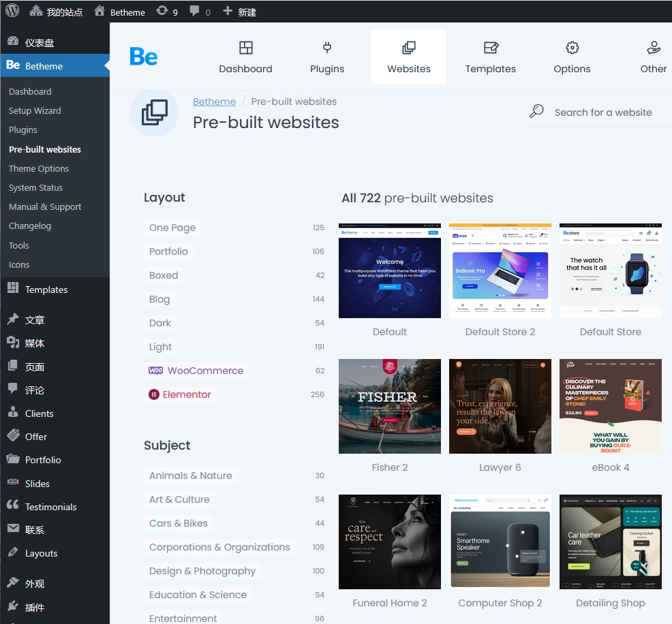Click the media icon for 媒体
The width and height of the screenshot is (672, 624).
[x=13, y=342]
